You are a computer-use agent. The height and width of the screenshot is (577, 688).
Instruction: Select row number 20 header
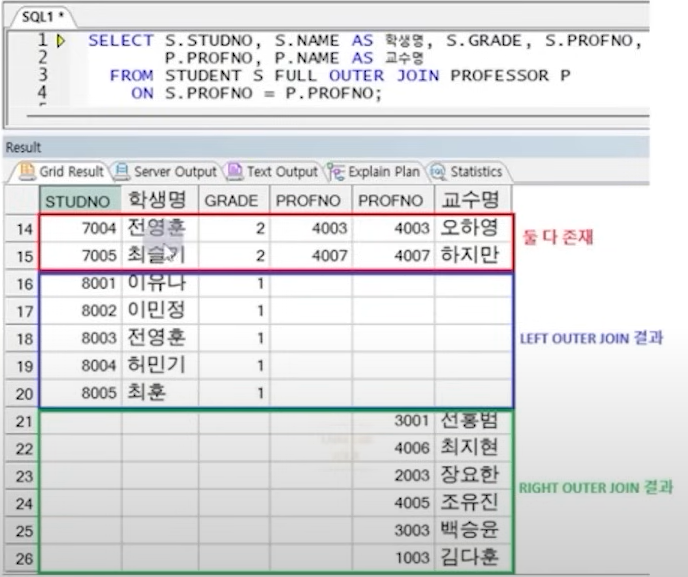[22, 393]
